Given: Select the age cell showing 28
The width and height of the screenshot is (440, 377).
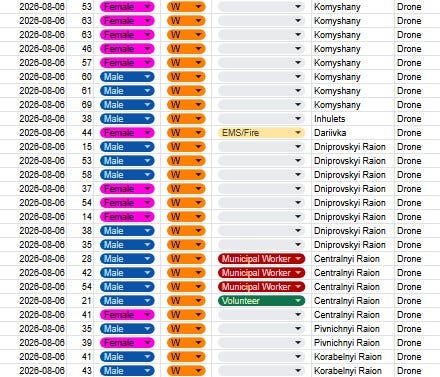Looking at the screenshot, I should click(80, 259).
